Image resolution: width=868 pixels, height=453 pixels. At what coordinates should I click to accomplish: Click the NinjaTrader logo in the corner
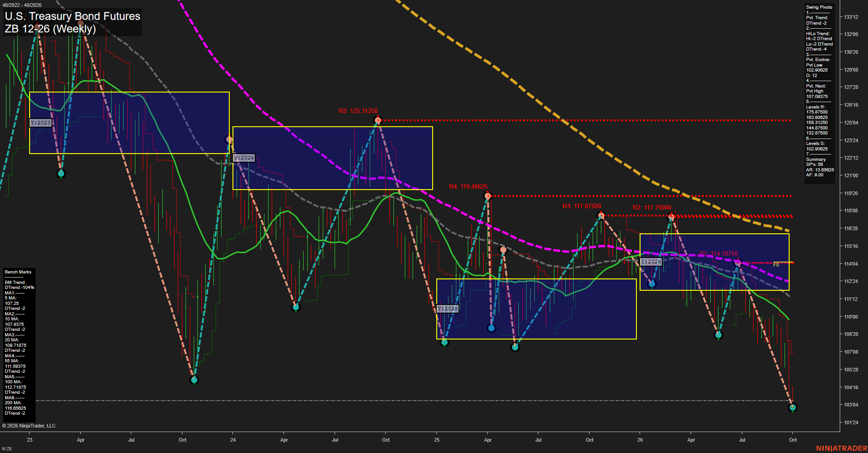[842, 448]
